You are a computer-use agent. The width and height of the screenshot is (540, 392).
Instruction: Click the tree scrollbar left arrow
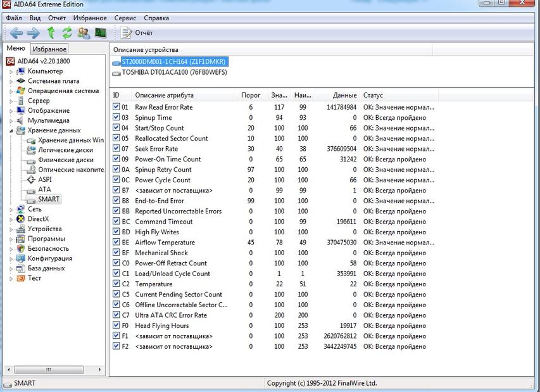(x=9, y=370)
